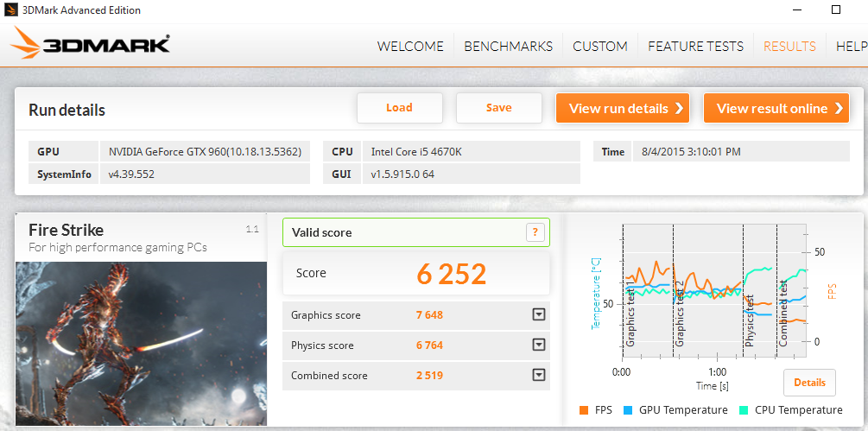The width and height of the screenshot is (868, 431).
Task: Click the Combined score value 2 519
Action: pos(429,376)
